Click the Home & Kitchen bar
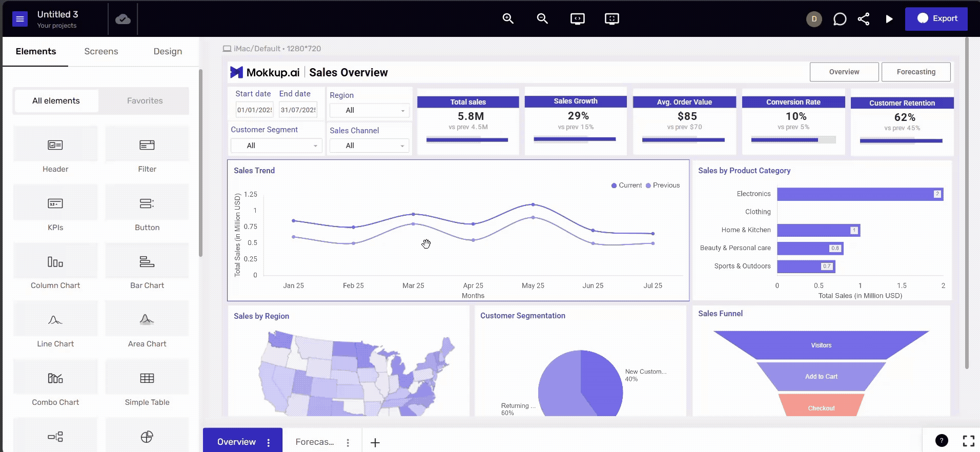Screen dimensions: 980x452 point(819,230)
